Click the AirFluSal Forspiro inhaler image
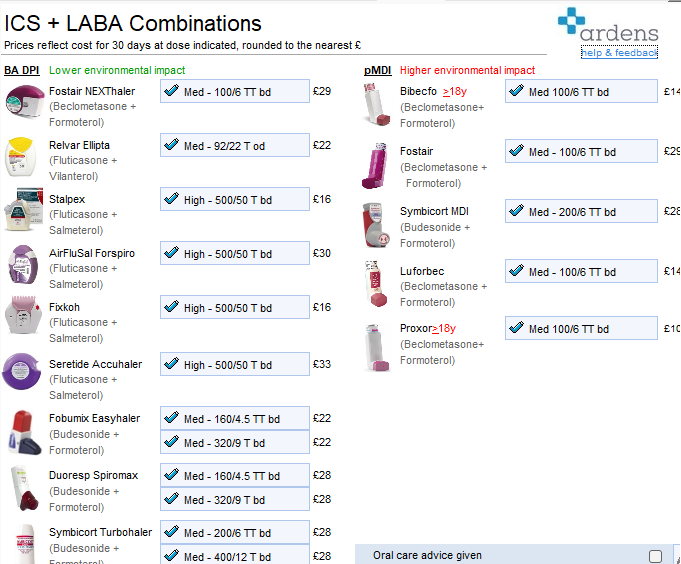The height and width of the screenshot is (564, 681). pos(22,264)
